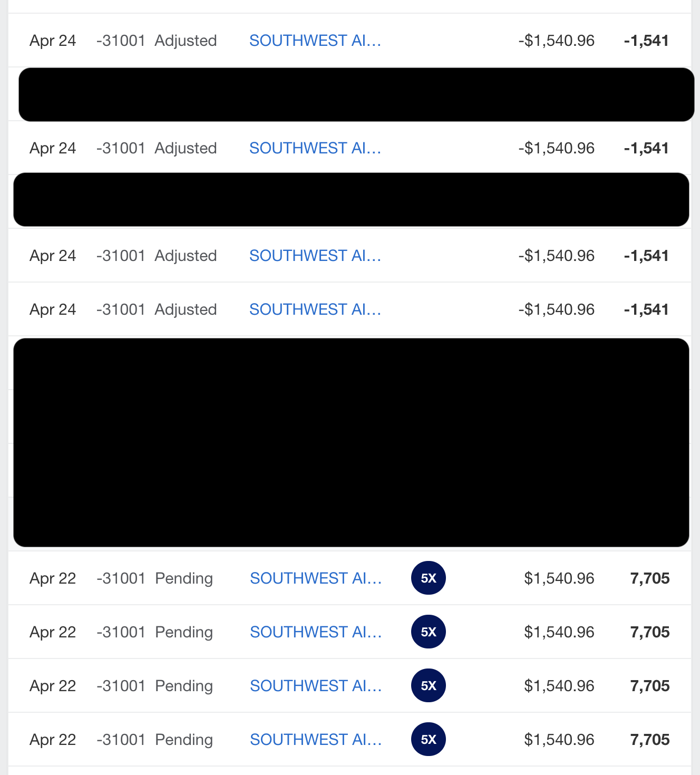Click the 7,705 points value in the first Pending row
The height and width of the screenshot is (775, 700).
click(x=649, y=578)
